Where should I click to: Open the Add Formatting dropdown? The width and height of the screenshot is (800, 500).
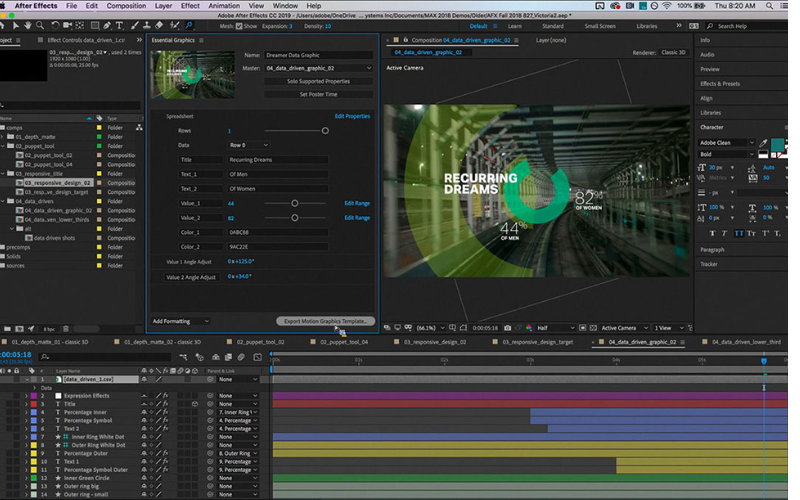180,321
